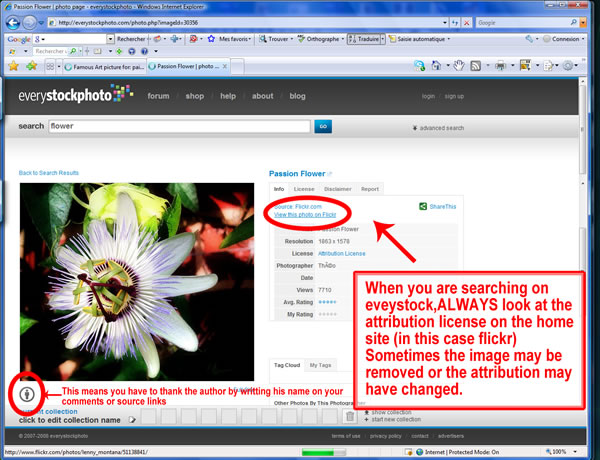Open the forum navigation link
Screen dimensions: 600x460
158,96
